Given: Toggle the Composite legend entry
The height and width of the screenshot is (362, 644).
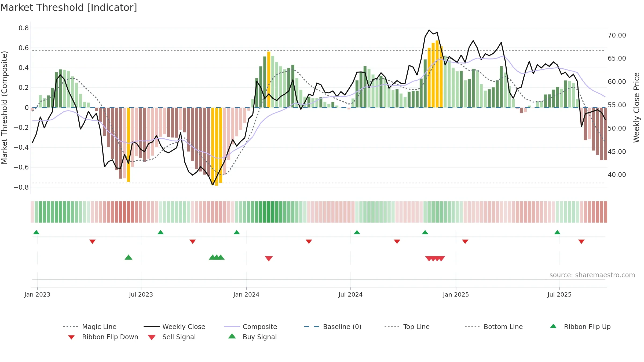Looking at the screenshot, I should point(250,327).
